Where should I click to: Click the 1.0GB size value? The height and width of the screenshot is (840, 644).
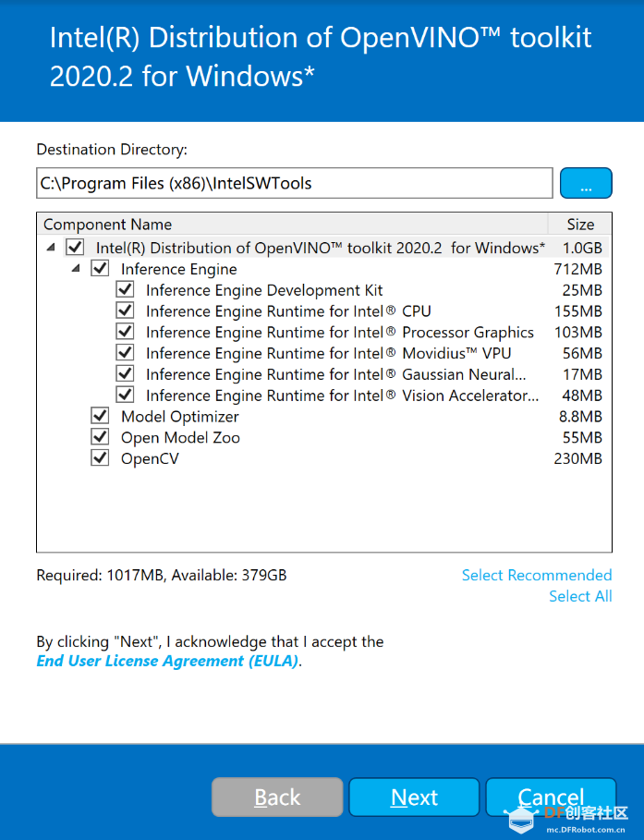pyautogui.click(x=582, y=248)
